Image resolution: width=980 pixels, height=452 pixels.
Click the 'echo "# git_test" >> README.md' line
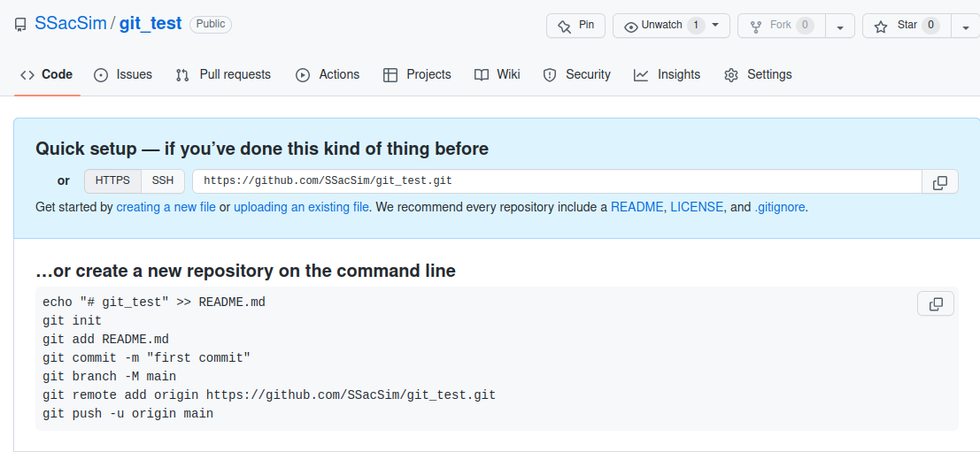pyautogui.click(x=154, y=303)
